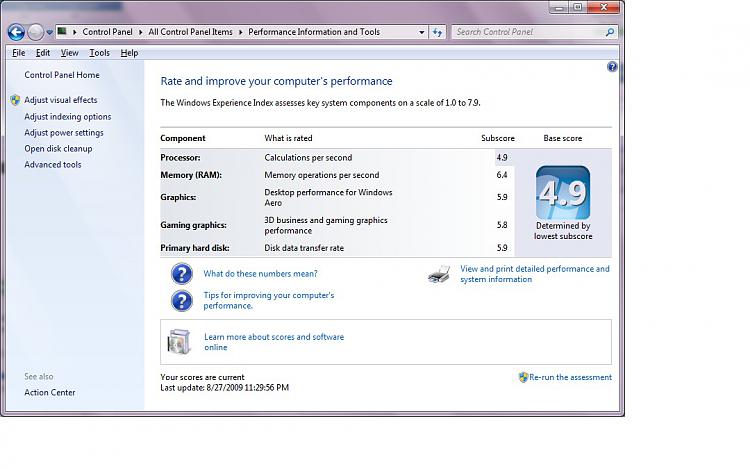Click the shield icon beside Adjust visual effects
This screenshot has width=750, height=469.
point(15,100)
